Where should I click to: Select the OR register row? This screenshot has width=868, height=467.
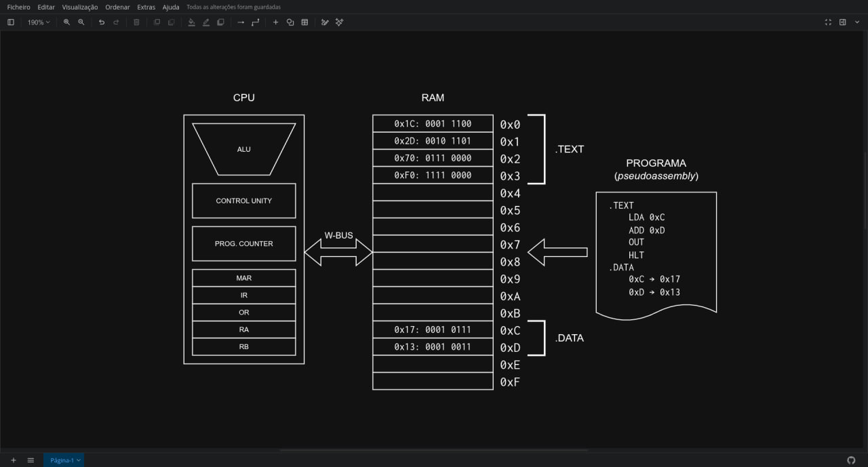(x=243, y=312)
